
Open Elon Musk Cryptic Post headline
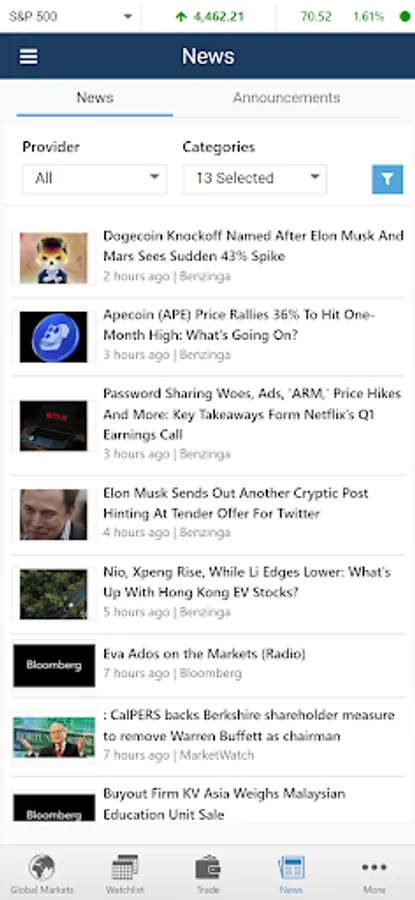click(x=235, y=503)
